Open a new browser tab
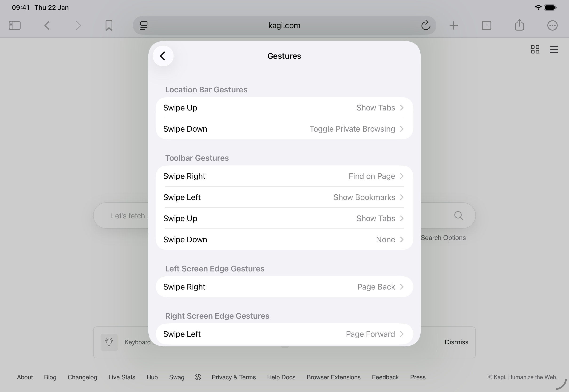569x392 pixels. coord(453,25)
